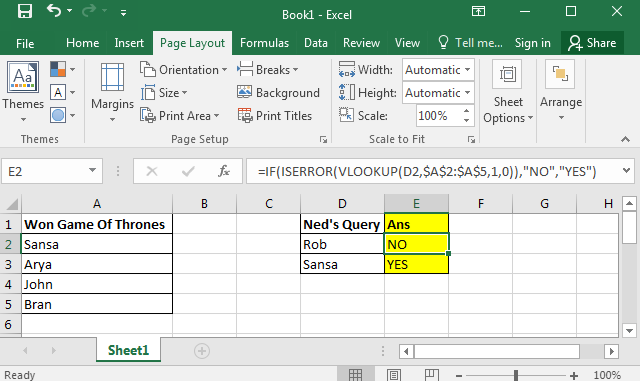
Task: Click the Enter checkmark formula button
Action: pos(188,171)
